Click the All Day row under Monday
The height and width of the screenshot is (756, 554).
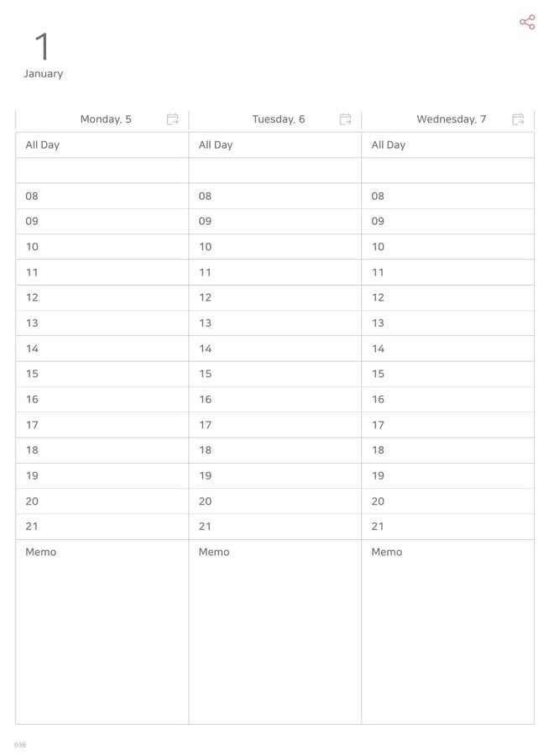tap(102, 144)
